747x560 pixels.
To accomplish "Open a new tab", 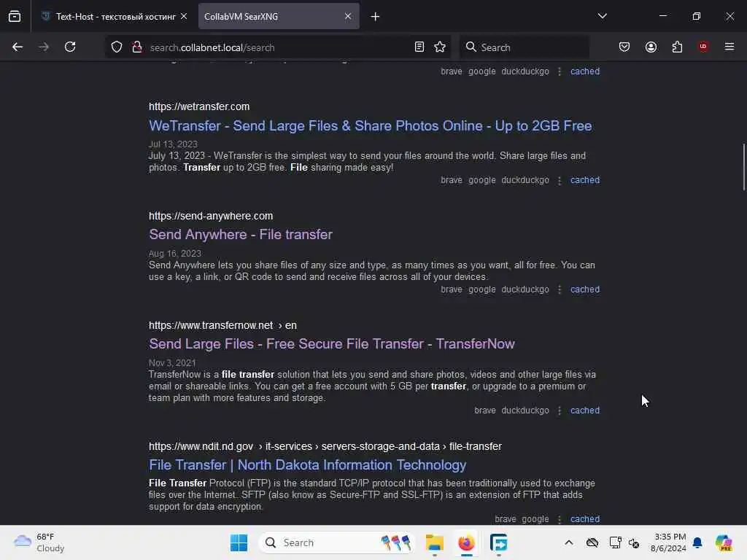I will point(376,17).
